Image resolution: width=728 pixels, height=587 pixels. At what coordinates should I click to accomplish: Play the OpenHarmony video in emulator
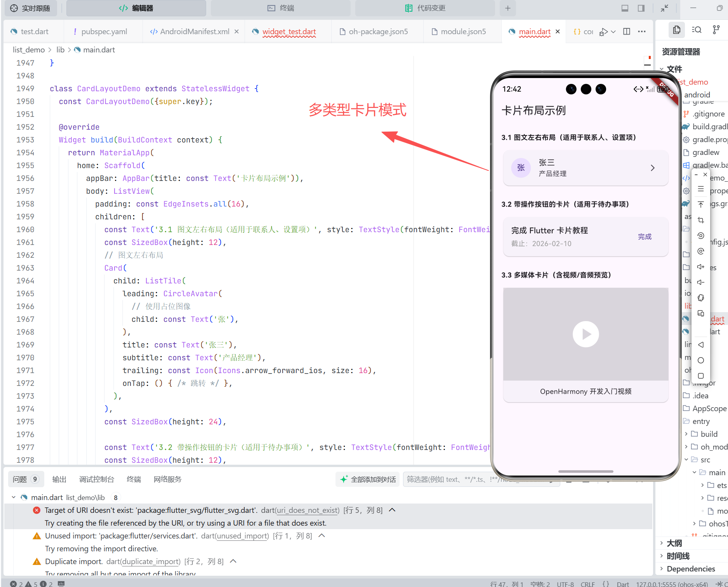(586, 334)
